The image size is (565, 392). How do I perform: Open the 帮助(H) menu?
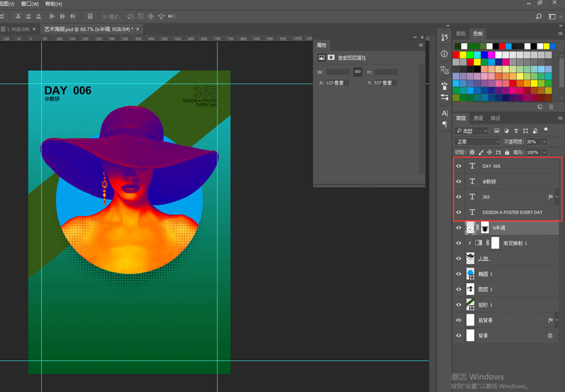54,4
